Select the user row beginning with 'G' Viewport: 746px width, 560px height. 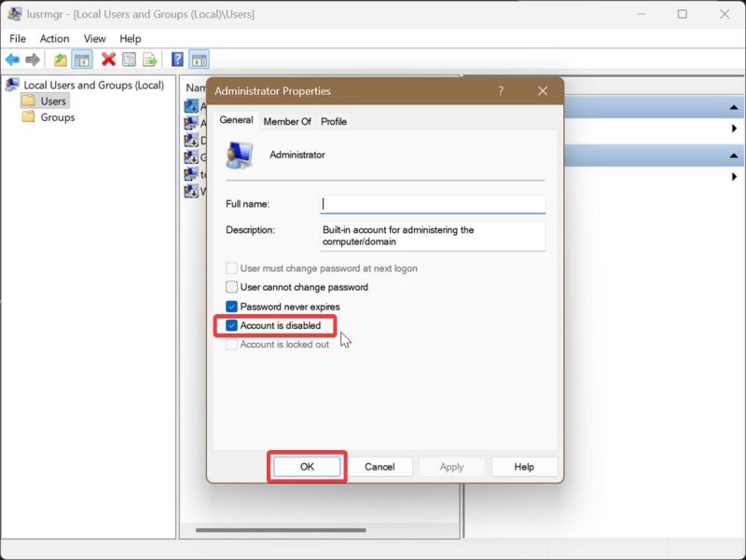[196, 157]
